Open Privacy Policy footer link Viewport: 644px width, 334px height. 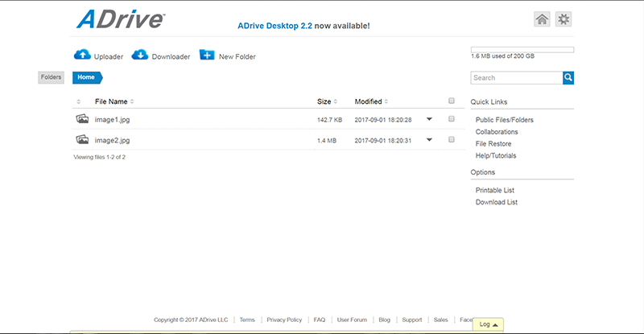coord(284,320)
